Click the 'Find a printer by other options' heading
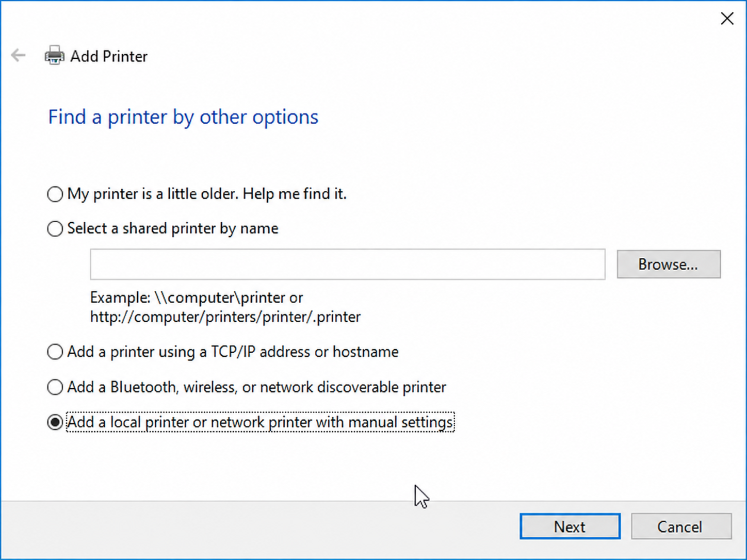Image resolution: width=747 pixels, height=560 pixels. (183, 117)
